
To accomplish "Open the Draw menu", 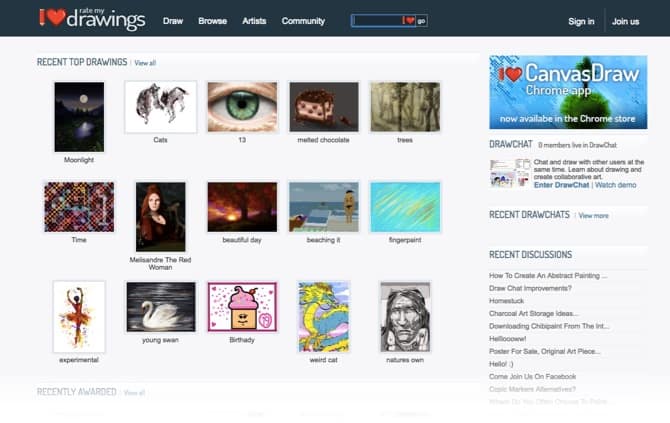I will [173, 21].
